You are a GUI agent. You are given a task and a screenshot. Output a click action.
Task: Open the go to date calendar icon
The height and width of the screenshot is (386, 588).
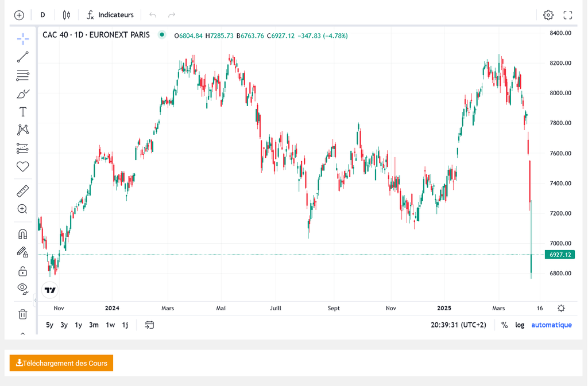pos(149,325)
